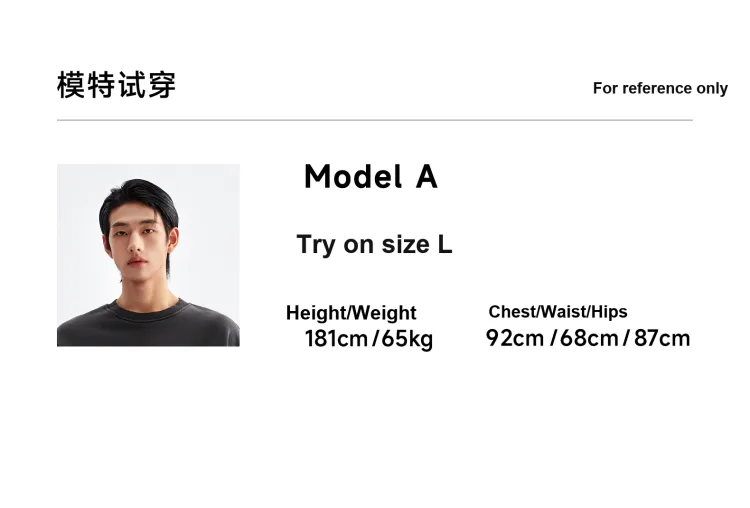
Task: Click the word 'Waist' in the label
Action: [x=564, y=312]
